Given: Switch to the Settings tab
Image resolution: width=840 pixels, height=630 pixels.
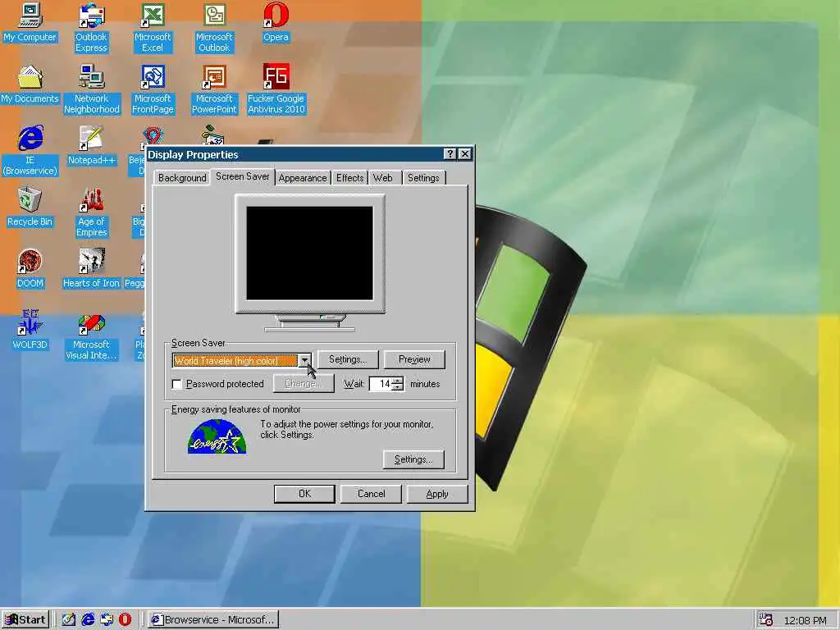Looking at the screenshot, I should point(423,178).
